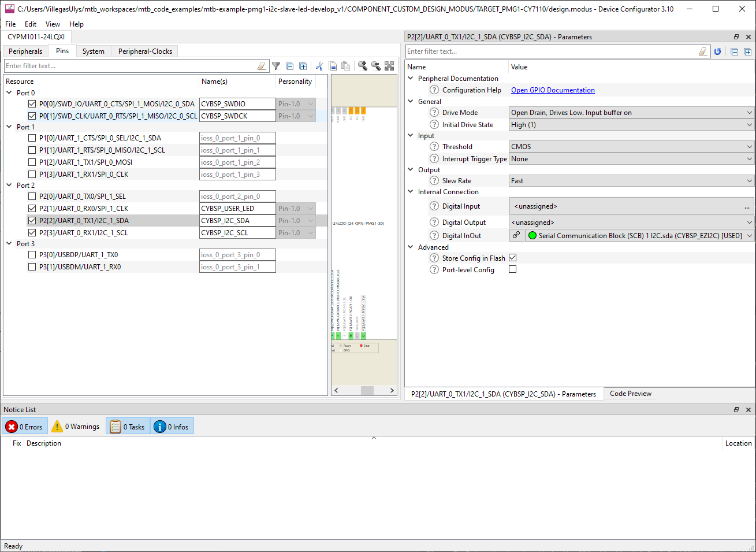
Task: Zoom out of the chip package view
Action: (x=376, y=66)
